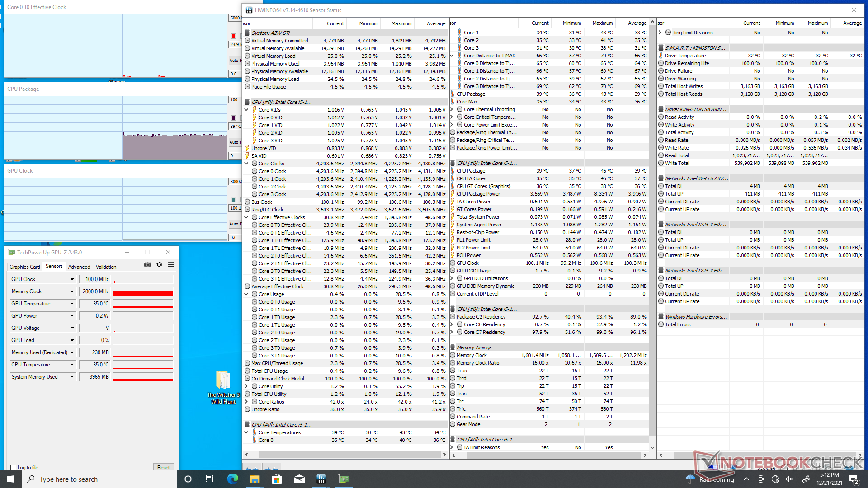Click the Ring Limit Reasons sensor icon
This screenshot has height=488, width=868.
668,33
